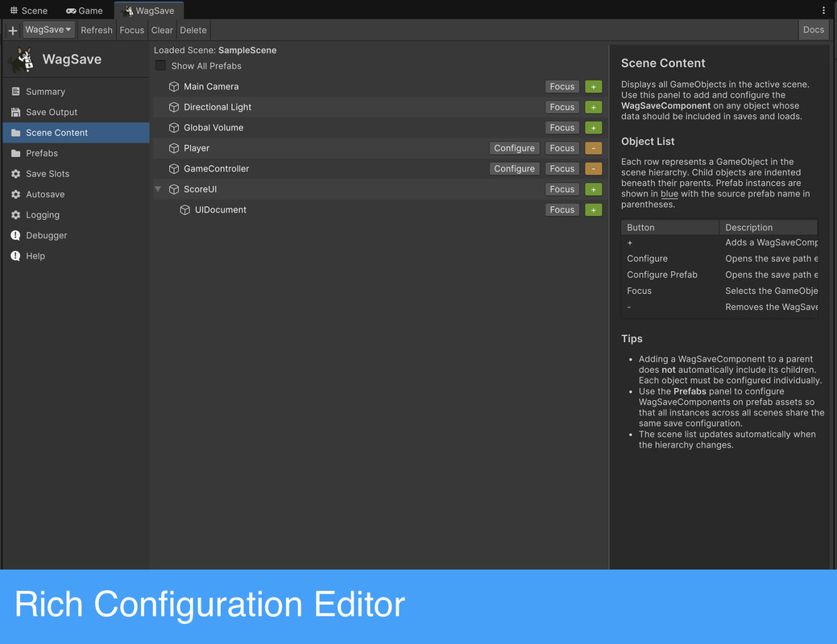Add WagSaveComponent to UIDocument
Image resolution: width=837 pixels, height=644 pixels.
pos(593,209)
